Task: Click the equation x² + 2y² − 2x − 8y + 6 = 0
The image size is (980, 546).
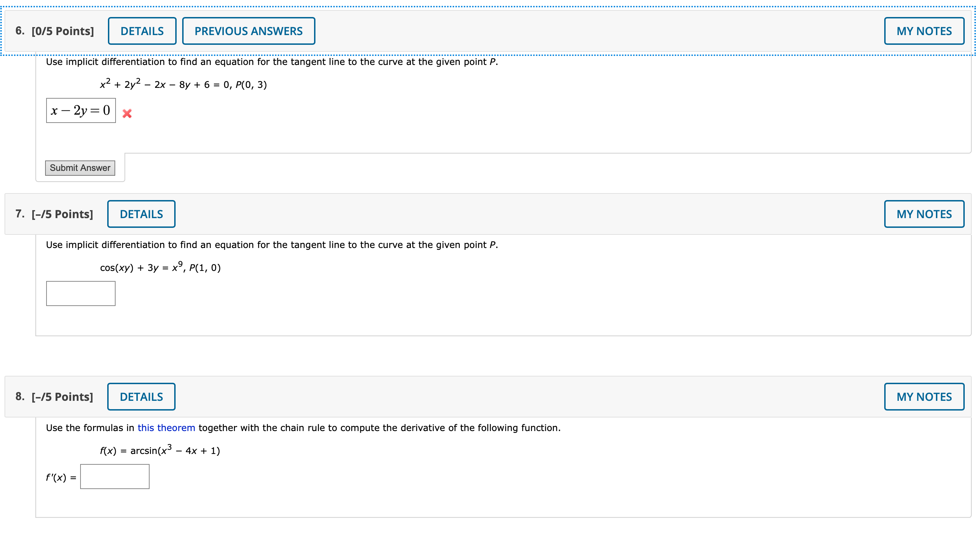Action: (183, 84)
